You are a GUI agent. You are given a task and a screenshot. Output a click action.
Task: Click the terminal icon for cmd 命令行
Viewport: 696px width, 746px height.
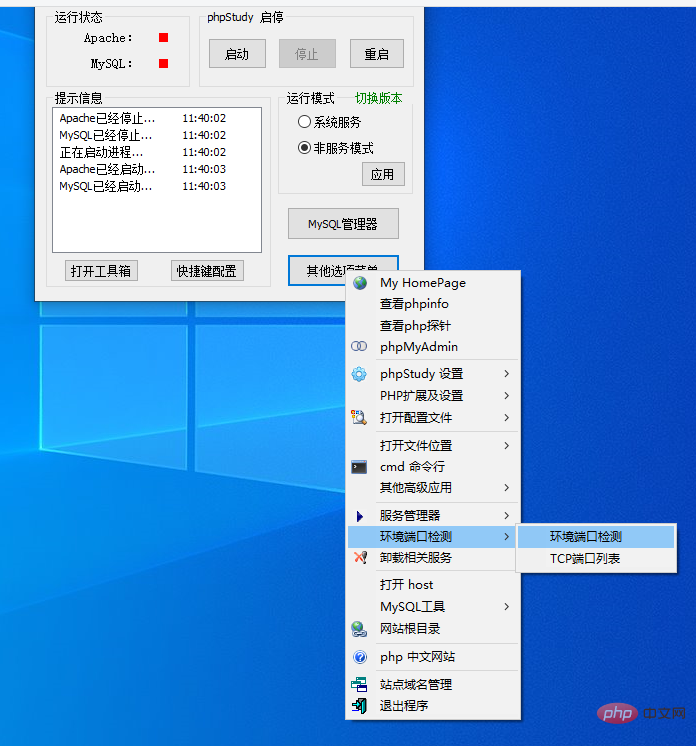(x=359, y=467)
